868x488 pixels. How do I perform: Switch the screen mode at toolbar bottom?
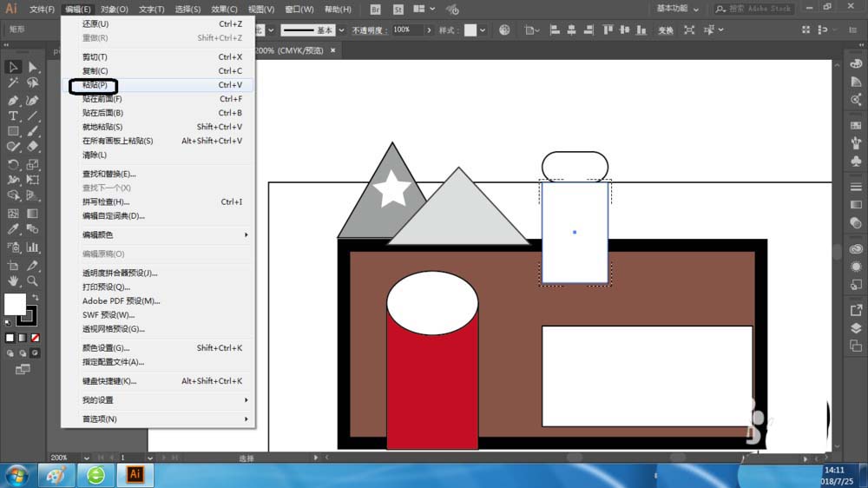point(23,369)
